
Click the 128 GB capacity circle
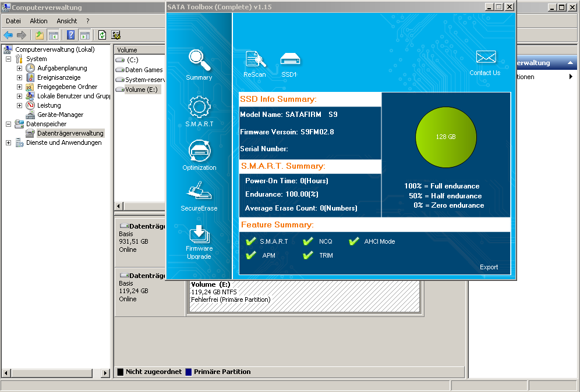pos(445,137)
